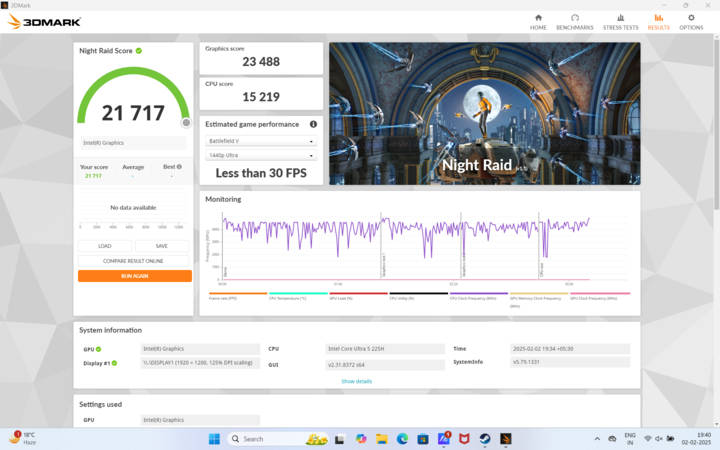Toggle the Frame rate (FPS) graph legend
This screenshot has width=720, height=450.
coord(223,296)
